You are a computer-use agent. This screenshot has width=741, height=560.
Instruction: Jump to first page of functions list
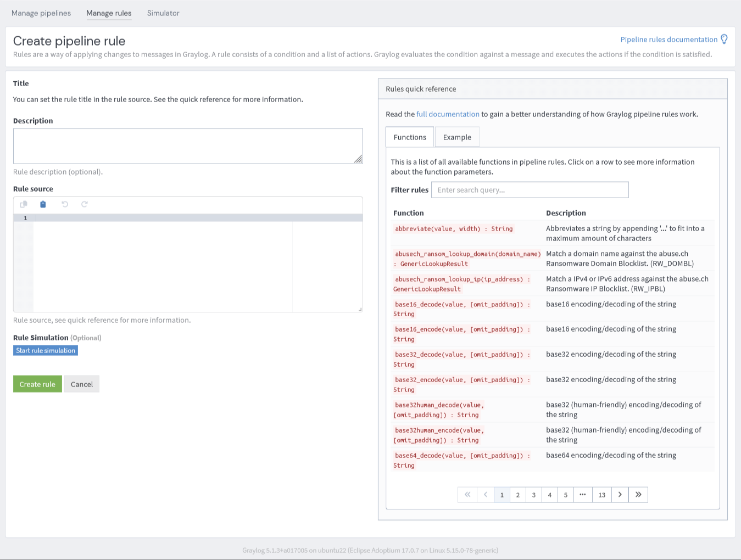coord(467,495)
